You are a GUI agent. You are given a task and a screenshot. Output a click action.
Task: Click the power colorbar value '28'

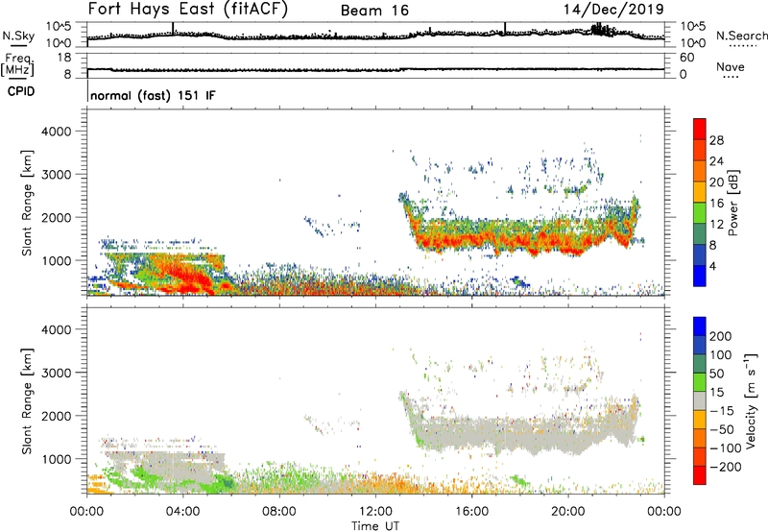(x=716, y=140)
